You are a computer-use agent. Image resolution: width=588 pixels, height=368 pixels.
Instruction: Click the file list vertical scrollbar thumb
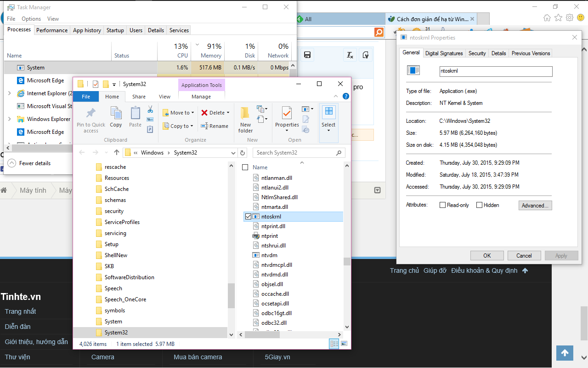tap(347, 261)
